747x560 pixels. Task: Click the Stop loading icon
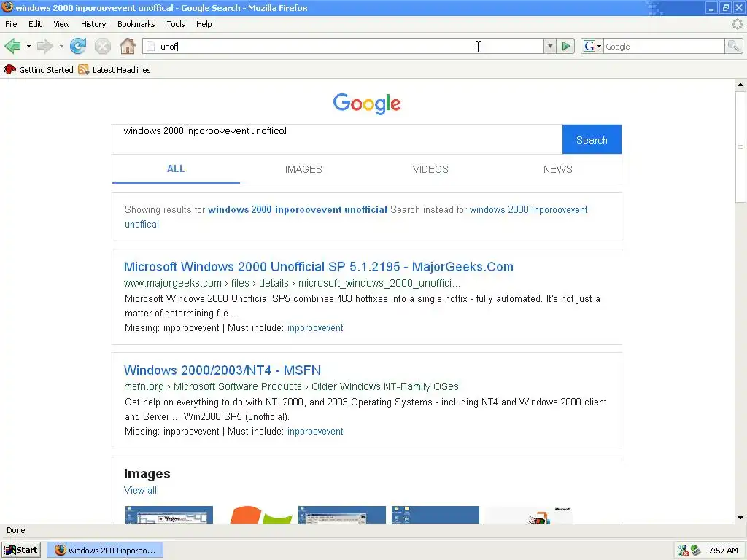[x=102, y=46]
